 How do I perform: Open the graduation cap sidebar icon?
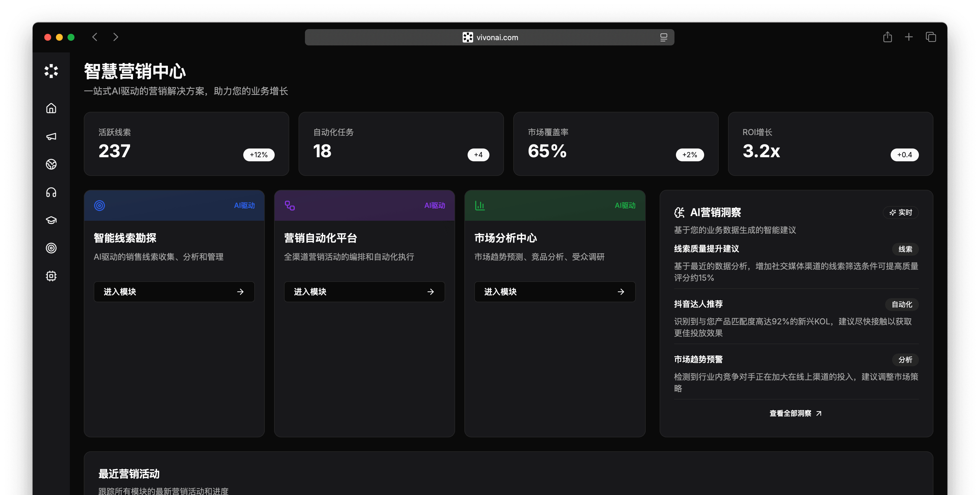point(51,220)
